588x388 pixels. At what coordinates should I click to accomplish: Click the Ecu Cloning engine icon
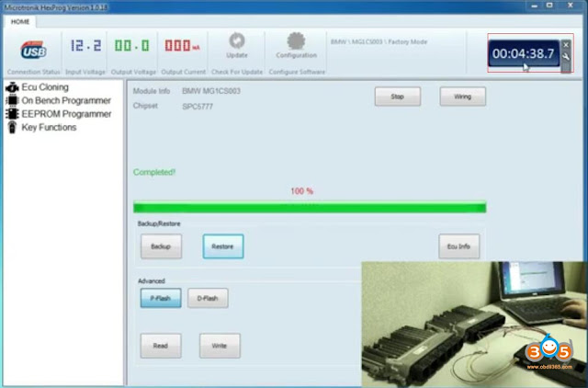click(12, 87)
